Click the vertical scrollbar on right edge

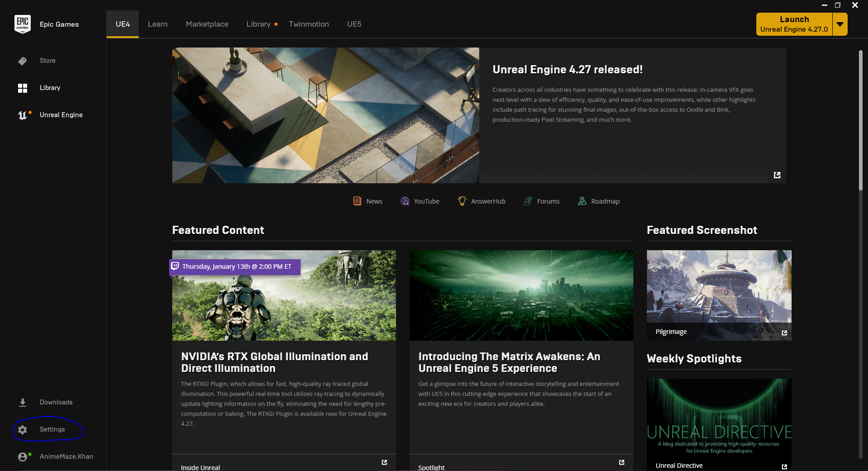(x=861, y=120)
